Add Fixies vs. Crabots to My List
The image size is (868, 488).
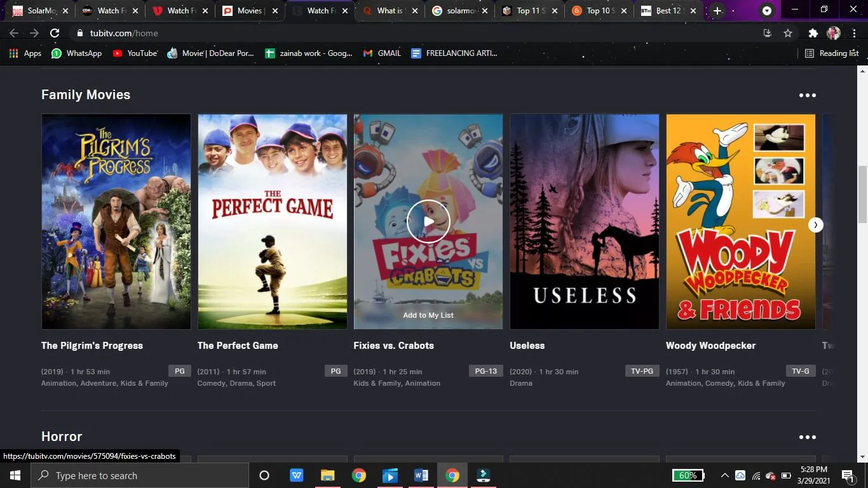[x=428, y=315]
